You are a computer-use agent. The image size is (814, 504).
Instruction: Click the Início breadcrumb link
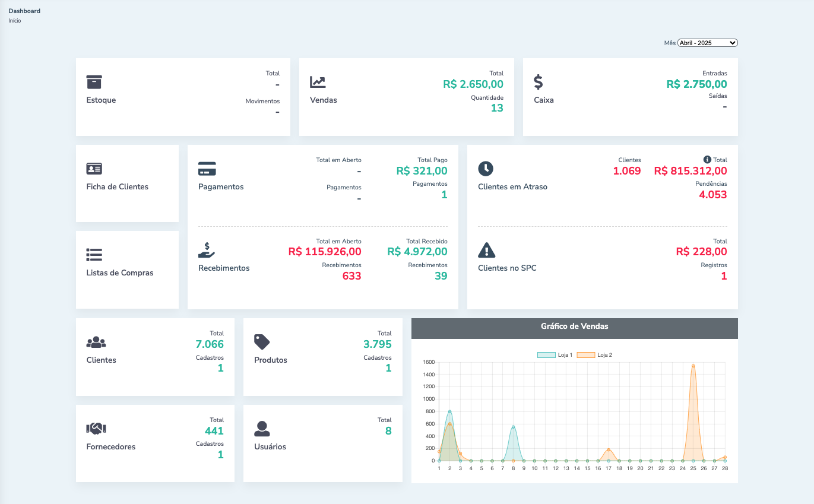(x=15, y=21)
